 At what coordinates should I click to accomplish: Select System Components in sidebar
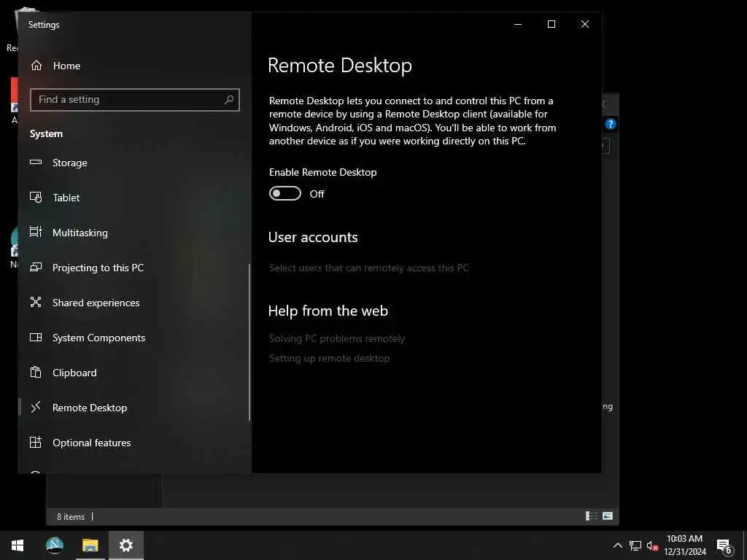click(133, 338)
